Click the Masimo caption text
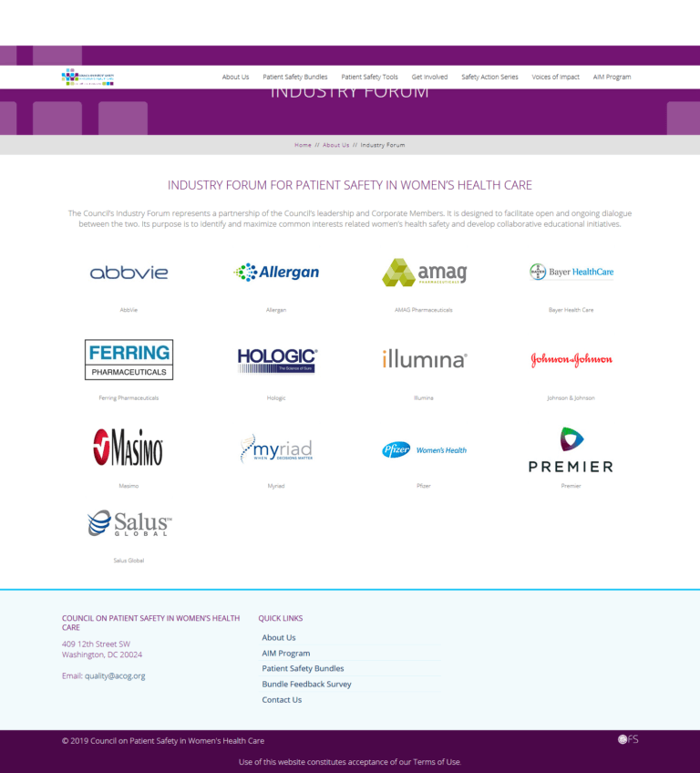 click(129, 486)
